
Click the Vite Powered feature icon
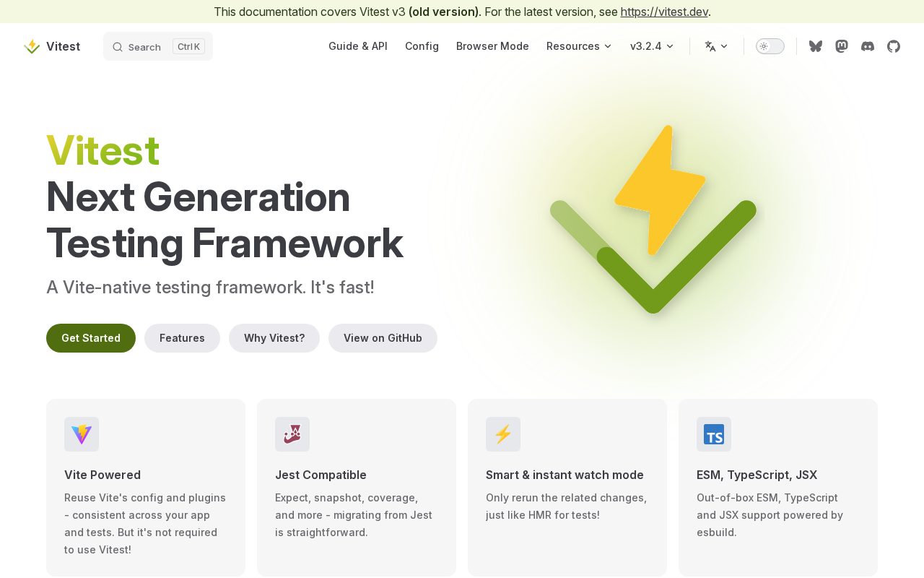point(82,434)
